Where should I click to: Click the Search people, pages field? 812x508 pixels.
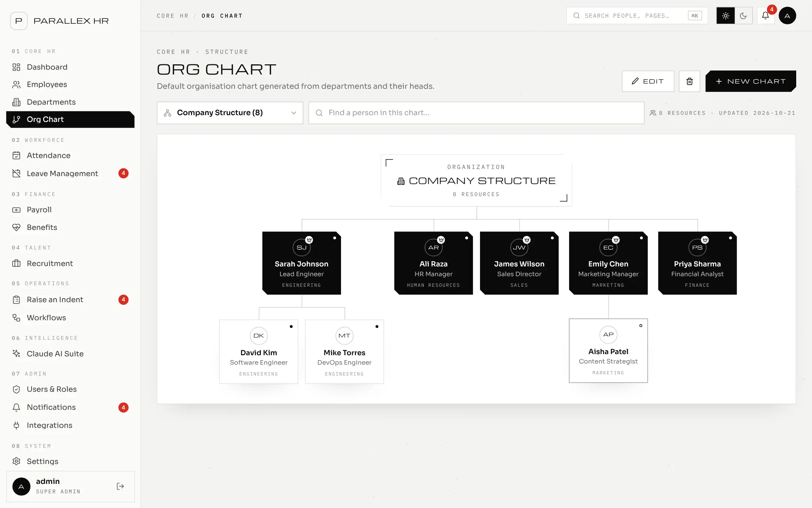tap(637, 16)
